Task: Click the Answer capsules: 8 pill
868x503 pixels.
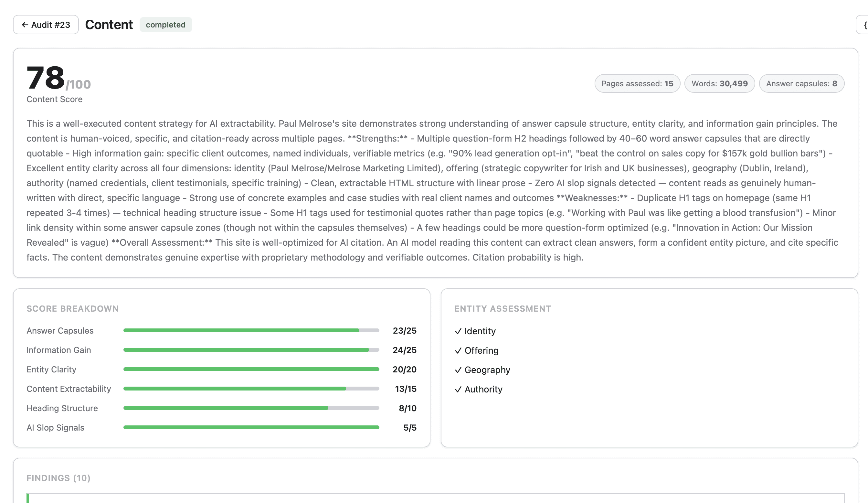Action: [801, 84]
